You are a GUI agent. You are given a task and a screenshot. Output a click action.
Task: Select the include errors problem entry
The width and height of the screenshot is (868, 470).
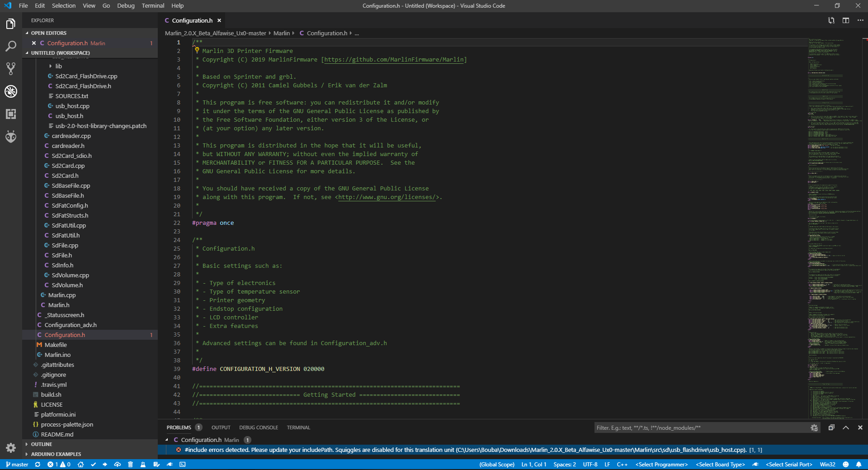point(513,450)
